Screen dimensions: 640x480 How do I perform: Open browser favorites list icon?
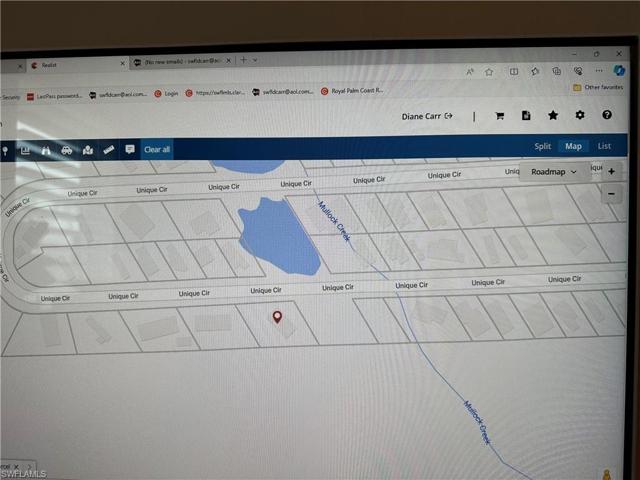point(535,71)
